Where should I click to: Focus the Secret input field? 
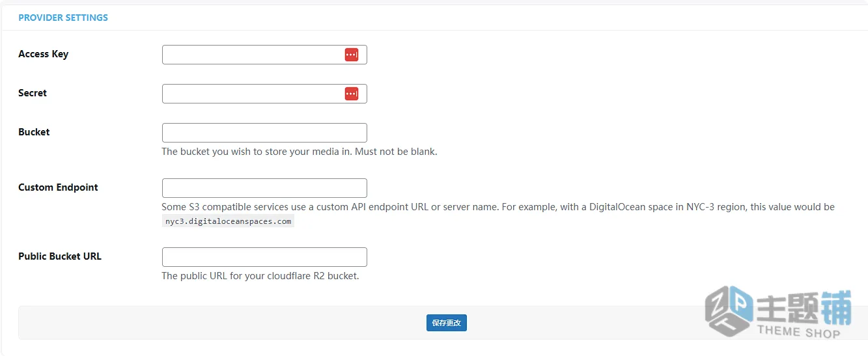[x=264, y=94]
